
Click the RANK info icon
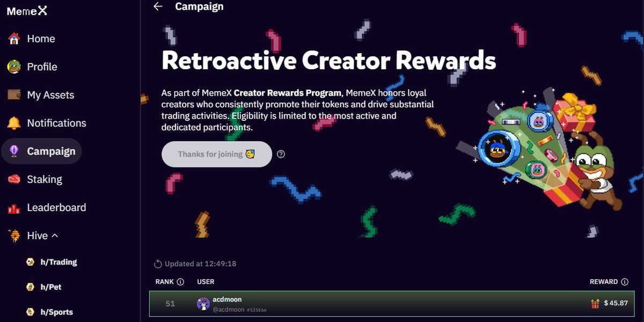(180, 282)
